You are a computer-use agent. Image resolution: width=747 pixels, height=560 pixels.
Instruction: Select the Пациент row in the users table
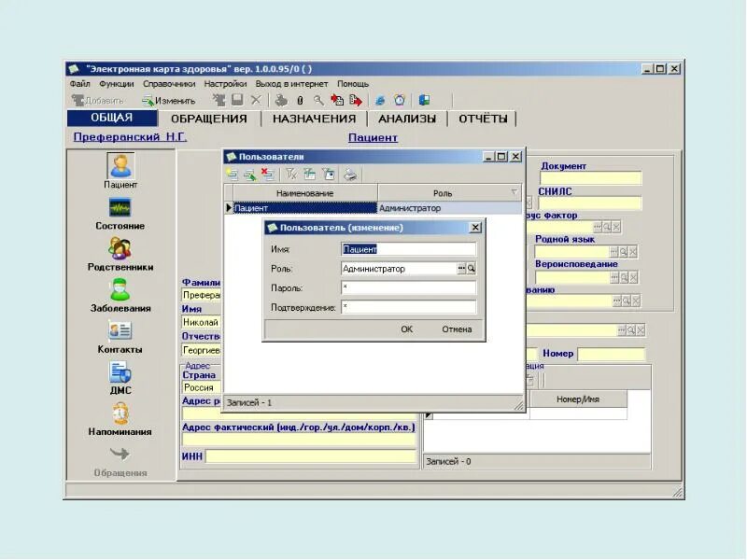373,208
